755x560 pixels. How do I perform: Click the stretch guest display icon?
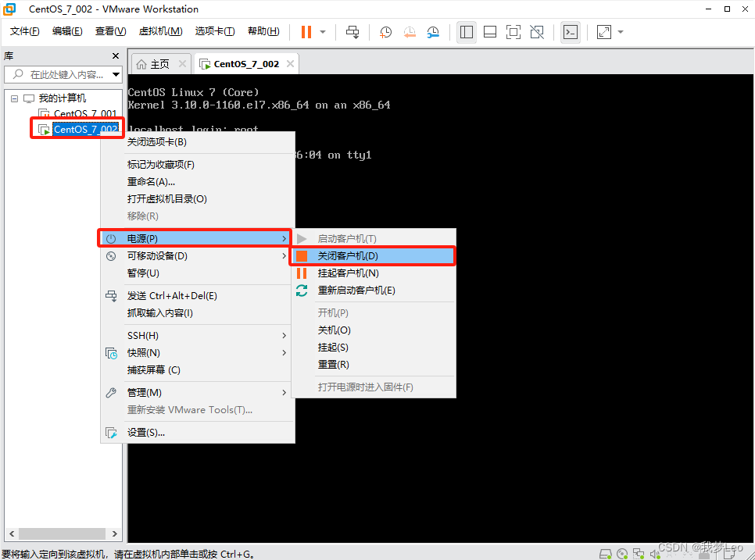[604, 32]
